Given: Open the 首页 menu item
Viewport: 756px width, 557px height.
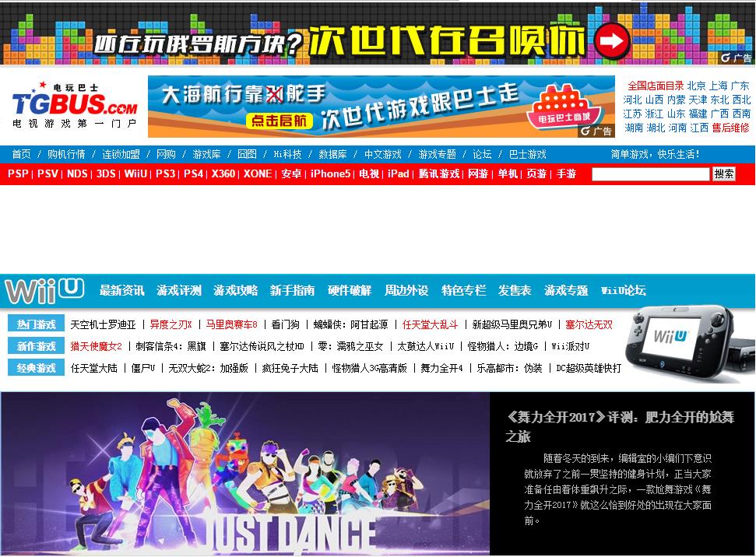Looking at the screenshot, I should [x=21, y=154].
